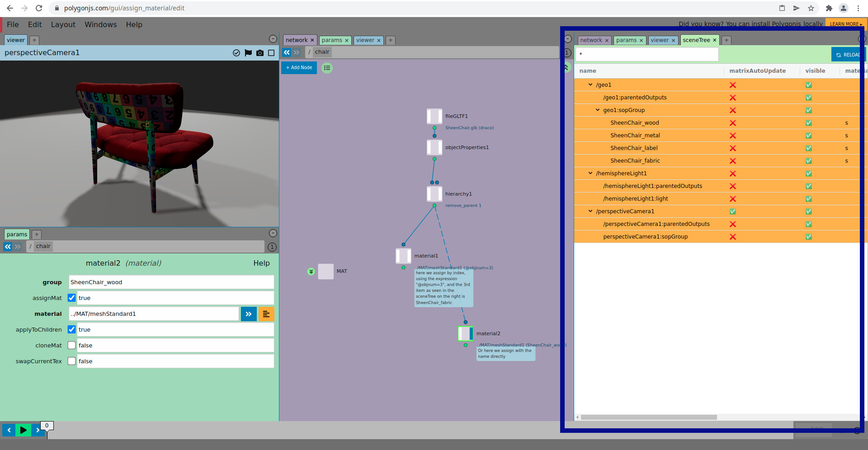
Task: Click the viewer display-mode check circle icon
Action: click(x=236, y=53)
